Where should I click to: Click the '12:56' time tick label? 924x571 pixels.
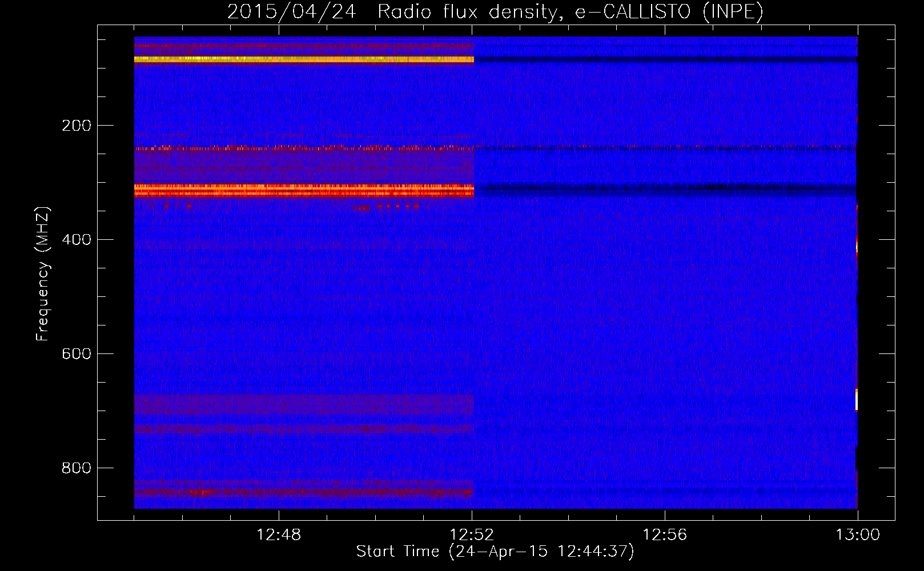[665, 535]
